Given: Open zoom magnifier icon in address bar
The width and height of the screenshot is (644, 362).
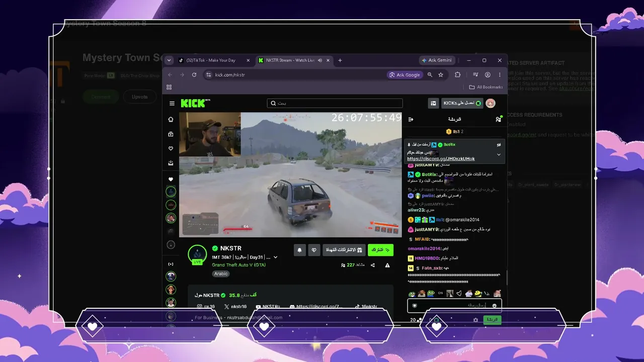Looking at the screenshot, I should [430, 75].
